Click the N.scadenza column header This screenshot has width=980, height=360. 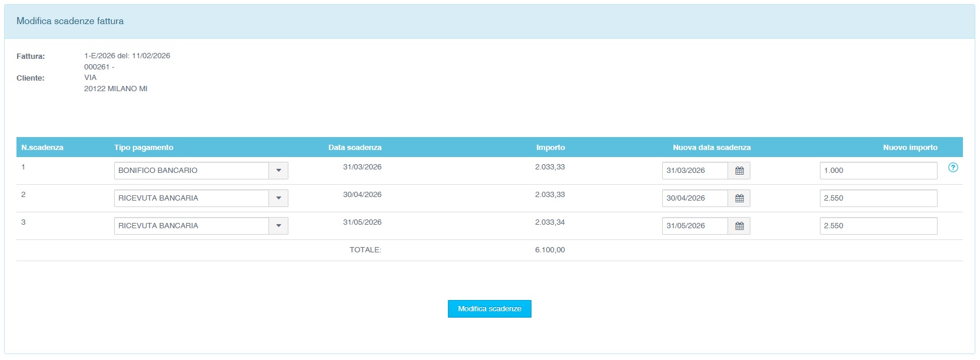pos(42,148)
